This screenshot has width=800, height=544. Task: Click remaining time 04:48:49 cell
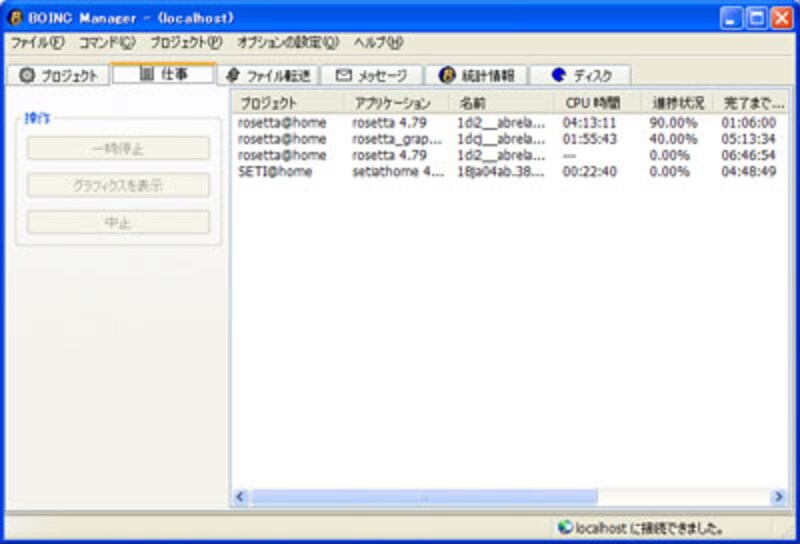tap(748, 171)
